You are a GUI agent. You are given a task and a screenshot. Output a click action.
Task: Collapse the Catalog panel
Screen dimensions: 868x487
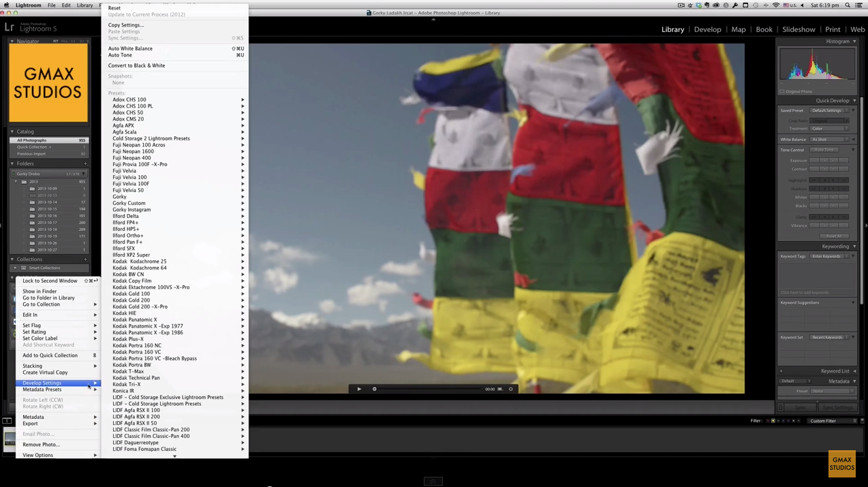(x=12, y=131)
